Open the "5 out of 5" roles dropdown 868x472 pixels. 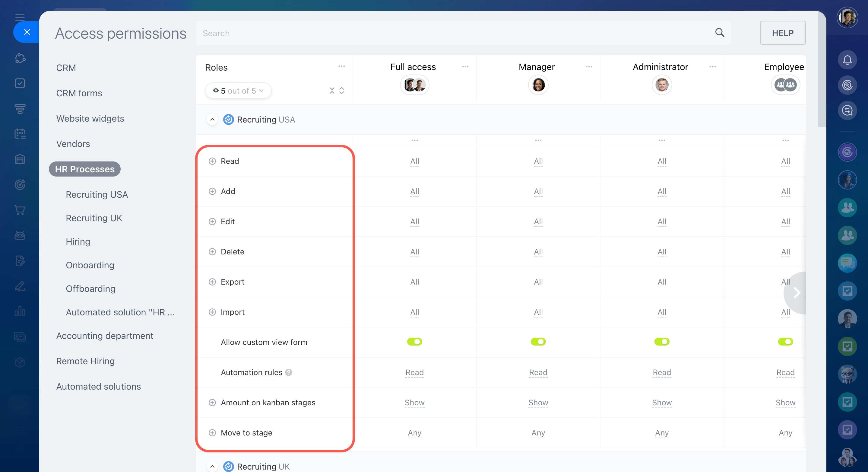coord(238,90)
